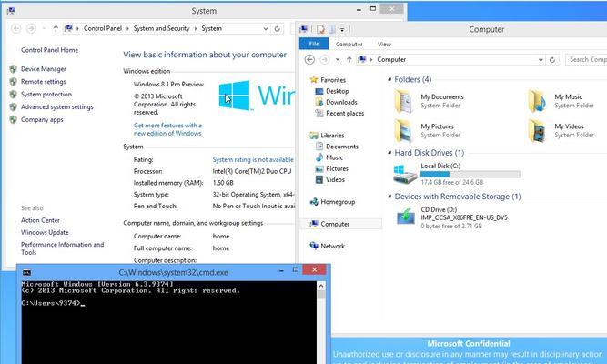Go back in System window
This screenshot has height=364, width=607.
point(15,28)
